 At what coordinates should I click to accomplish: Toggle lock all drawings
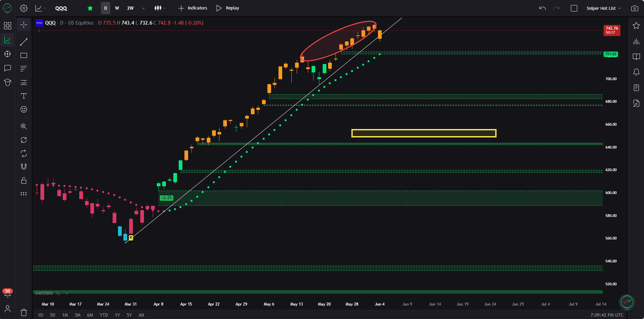click(x=24, y=180)
